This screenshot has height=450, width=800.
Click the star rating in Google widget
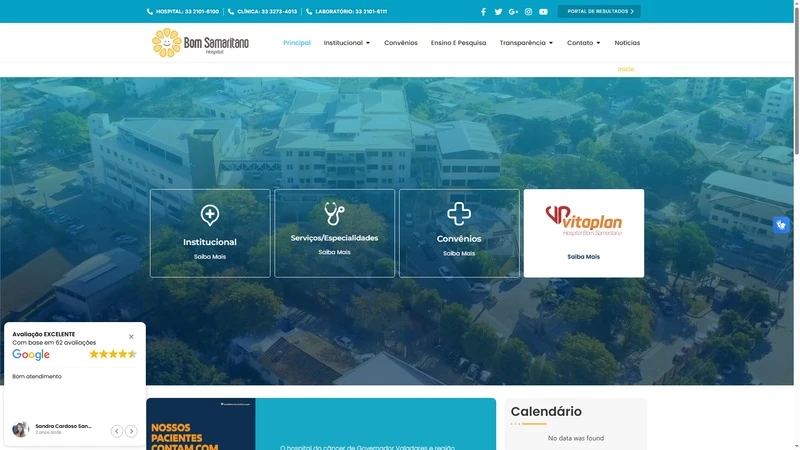113,354
